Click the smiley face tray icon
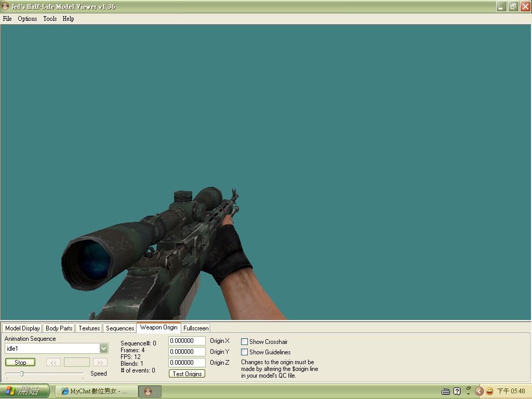 pos(489,392)
